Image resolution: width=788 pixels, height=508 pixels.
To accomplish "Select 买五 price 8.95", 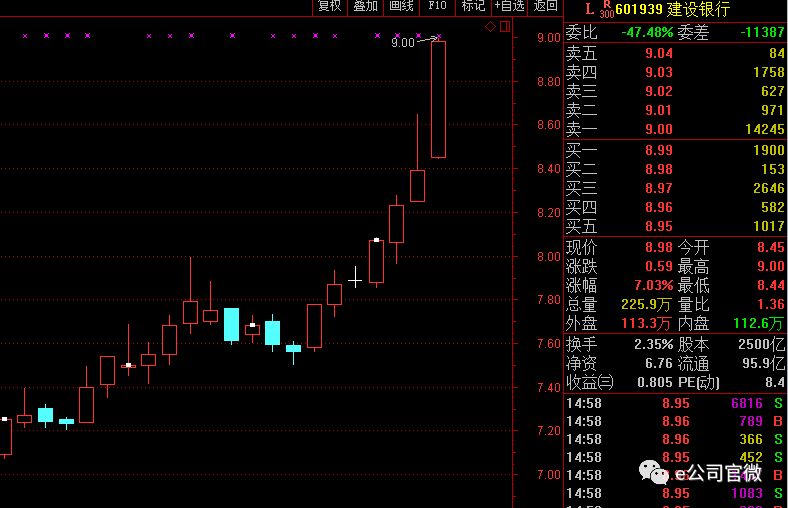I will 659,227.
